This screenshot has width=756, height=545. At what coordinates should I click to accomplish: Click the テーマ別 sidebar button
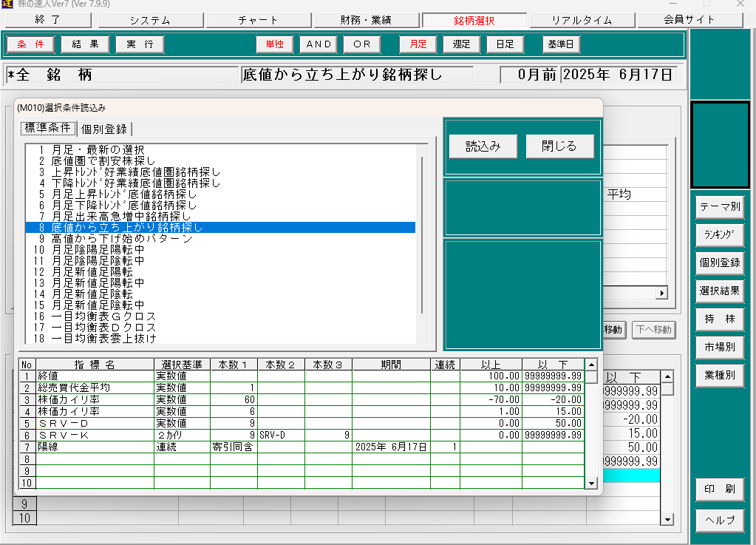coord(720,207)
